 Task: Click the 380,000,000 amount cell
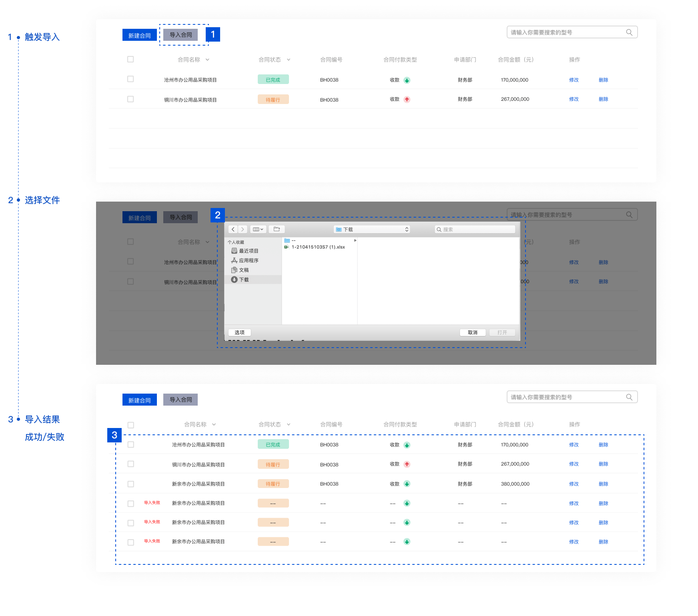click(515, 484)
